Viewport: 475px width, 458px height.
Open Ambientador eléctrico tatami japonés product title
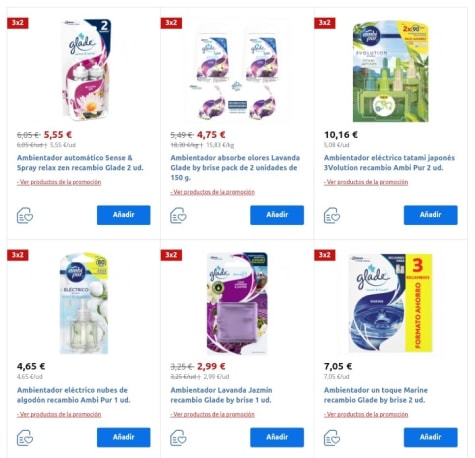point(389,163)
